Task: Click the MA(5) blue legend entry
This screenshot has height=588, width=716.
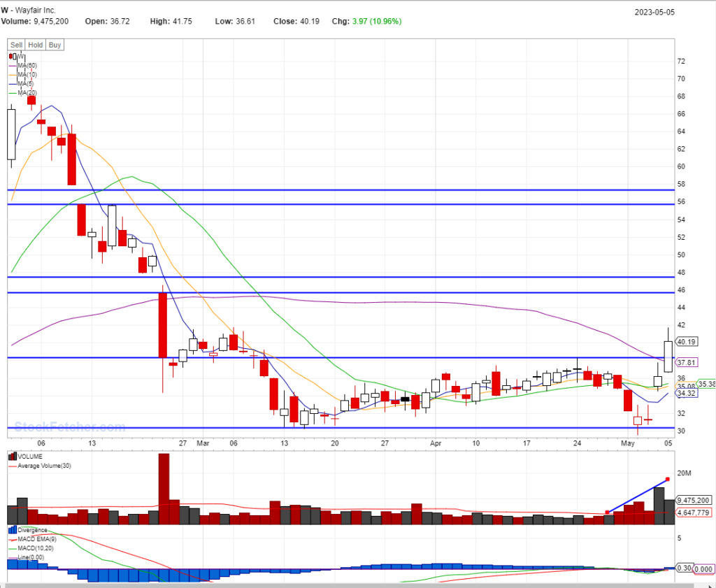Action: pos(25,83)
